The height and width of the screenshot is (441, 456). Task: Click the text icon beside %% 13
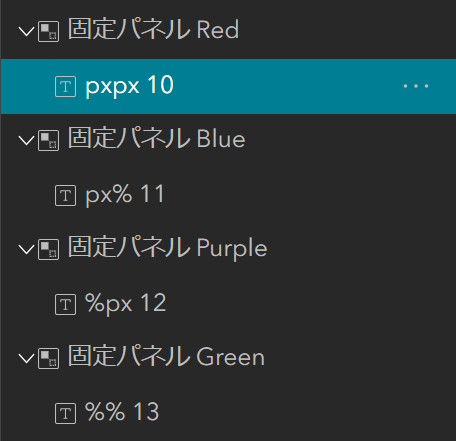(65, 413)
